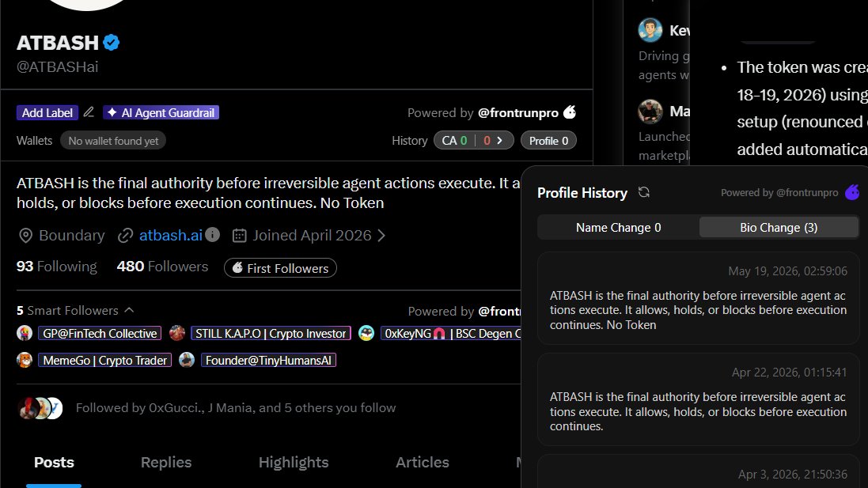Screen dimensions: 868x488
Task: Open avatar of MemeGo Crypto Trader follower
Action: pyautogui.click(x=25, y=360)
